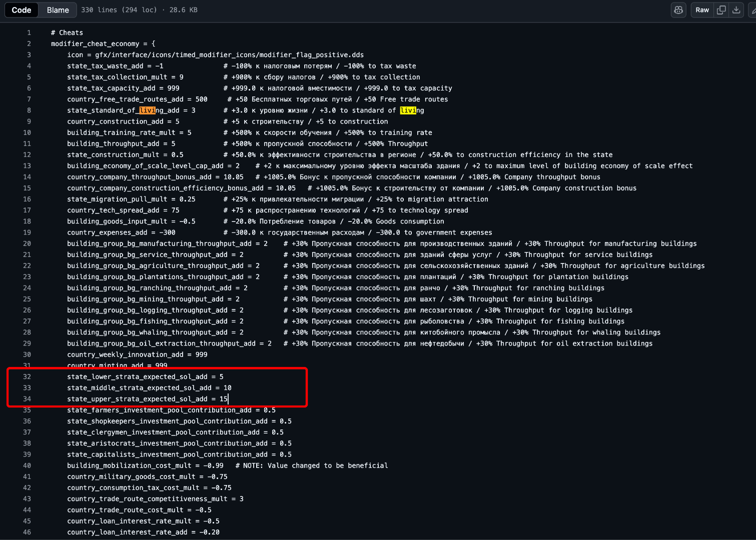This screenshot has height=540, width=756.
Task: Place cursor on modifier_cheat_economy line
Action: [103, 44]
